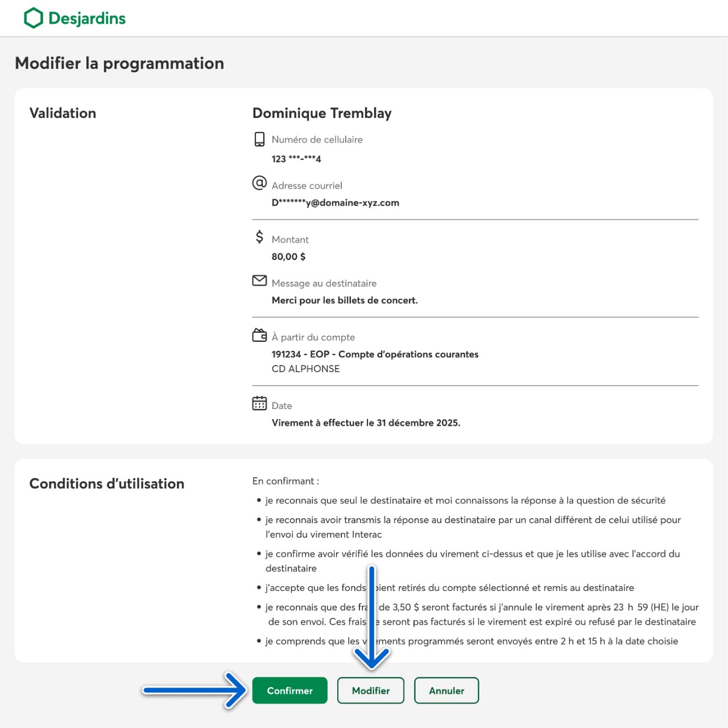Click the message text about billets de concert
728x728 pixels.
pos(345,300)
